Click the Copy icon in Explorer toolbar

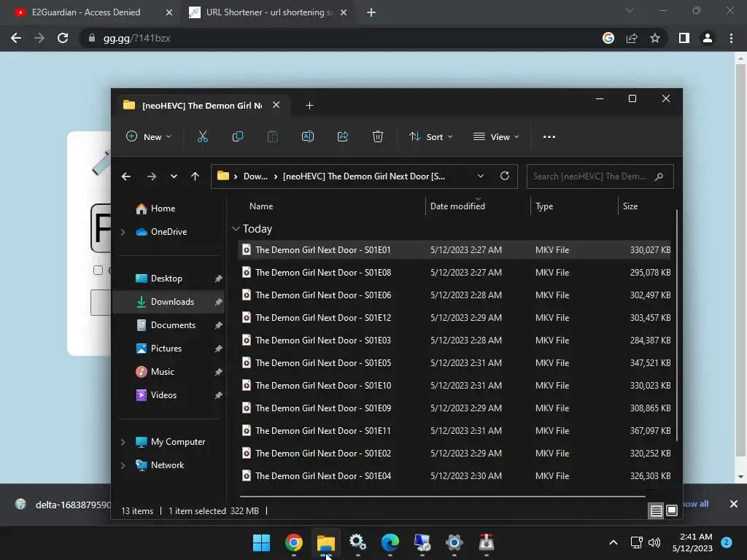tap(237, 136)
